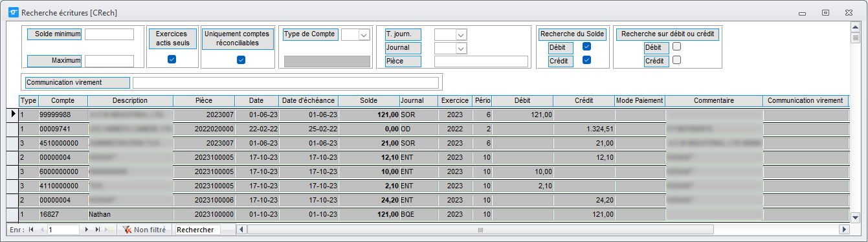
Task: Click left arrow of horizontal scrollbar
Action: (242, 230)
